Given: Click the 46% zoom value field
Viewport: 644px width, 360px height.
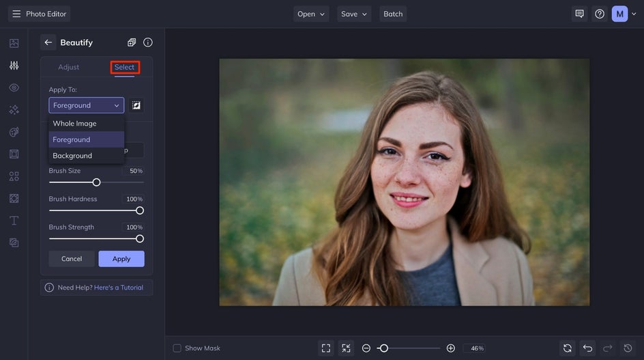Looking at the screenshot, I should 475,348.
